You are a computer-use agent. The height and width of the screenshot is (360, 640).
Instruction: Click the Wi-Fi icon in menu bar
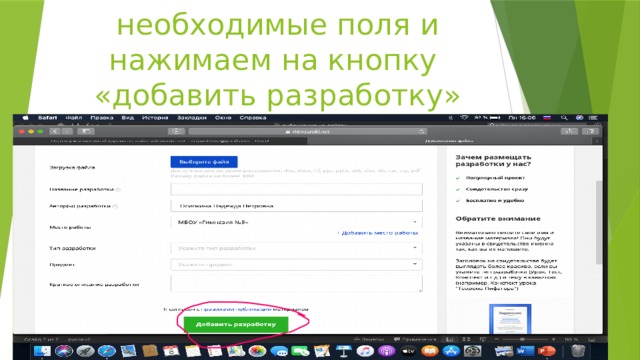tap(464, 118)
